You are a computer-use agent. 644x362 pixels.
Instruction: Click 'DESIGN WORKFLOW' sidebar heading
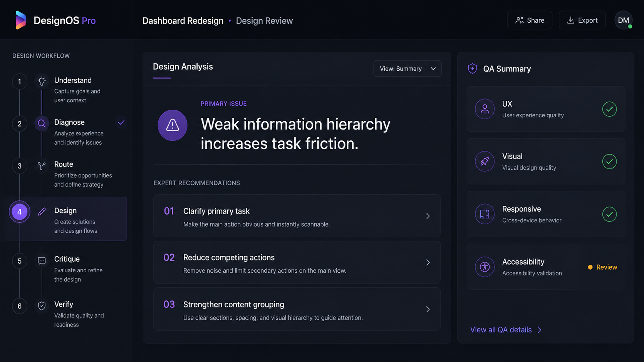click(x=41, y=56)
